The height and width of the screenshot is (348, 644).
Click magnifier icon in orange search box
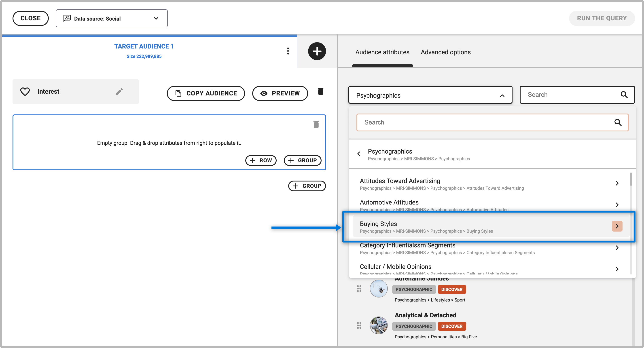tap(618, 122)
